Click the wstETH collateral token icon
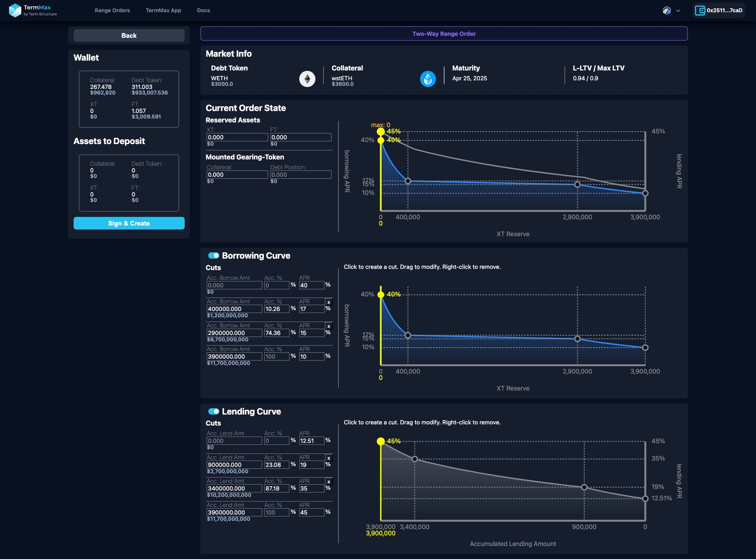Image resolution: width=756 pixels, height=559 pixels. tap(428, 79)
